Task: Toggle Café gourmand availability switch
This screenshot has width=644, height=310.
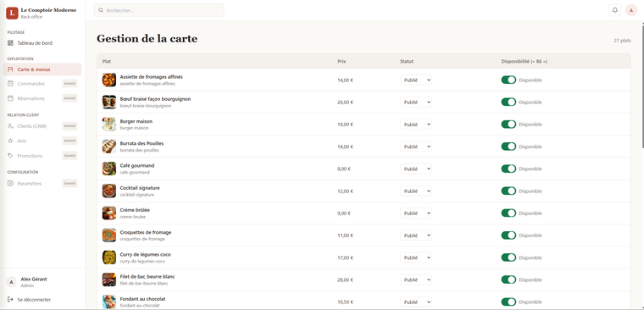Action: pos(508,169)
